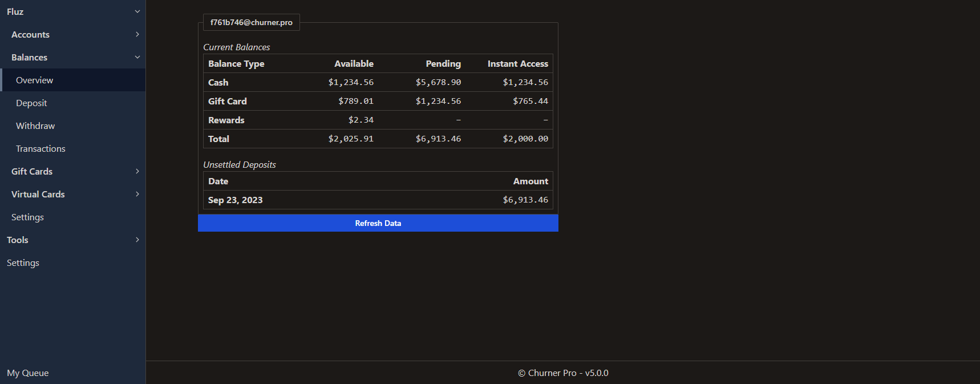Click the Gift Card balance row label
Viewport: 980px width, 384px height.
pyautogui.click(x=227, y=101)
